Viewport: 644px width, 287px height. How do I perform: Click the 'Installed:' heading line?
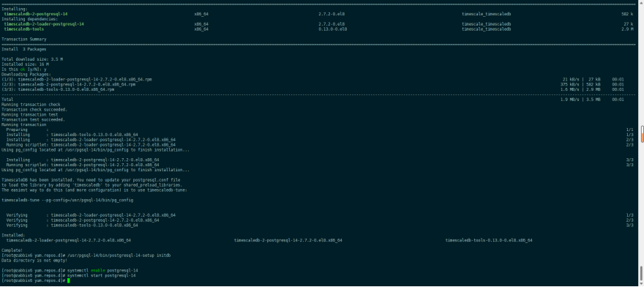click(x=14, y=235)
